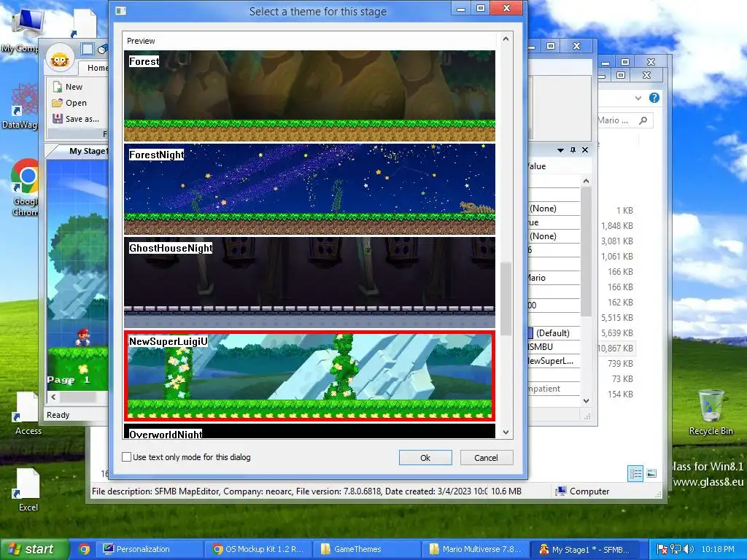Click the Chrome quick launch icon on the taskbar
The height and width of the screenshot is (560, 747).
85,549
